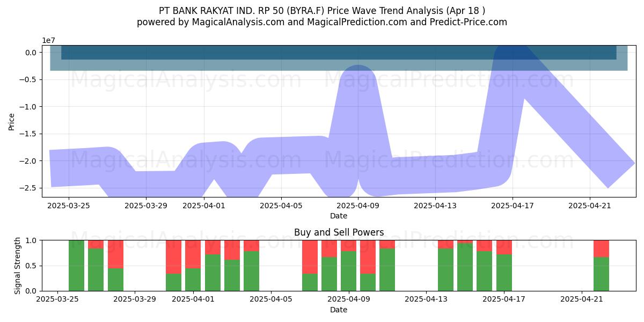This screenshot has height=322, width=644.
Task: Click '2025-04-09' on the price chart date axis
Action: [x=358, y=205]
